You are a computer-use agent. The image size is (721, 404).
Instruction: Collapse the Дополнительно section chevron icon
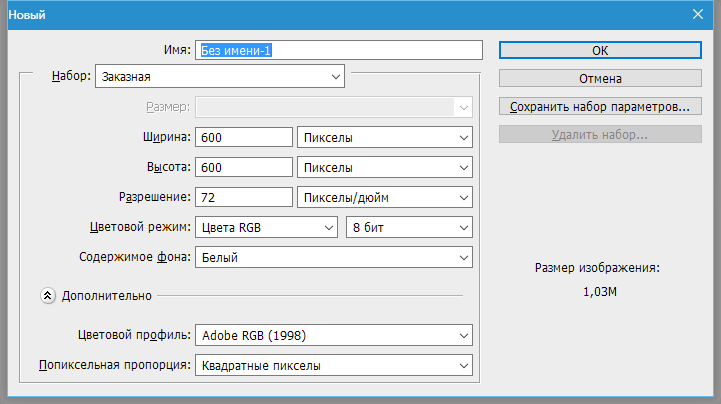47,296
